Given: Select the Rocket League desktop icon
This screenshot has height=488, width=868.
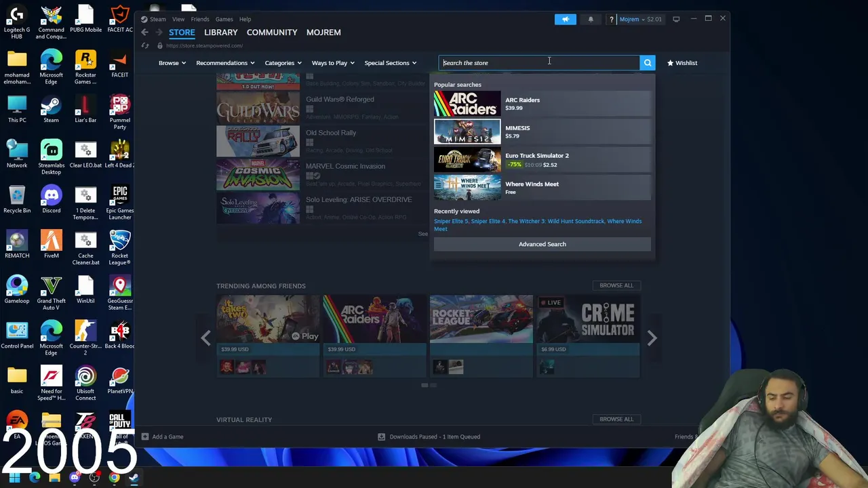Looking at the screenshot, I should coord(120,249).
